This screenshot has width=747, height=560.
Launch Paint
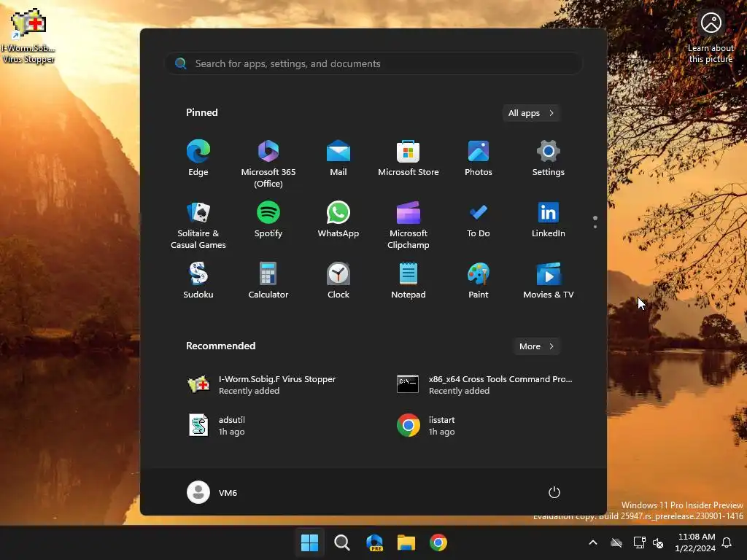479,281
